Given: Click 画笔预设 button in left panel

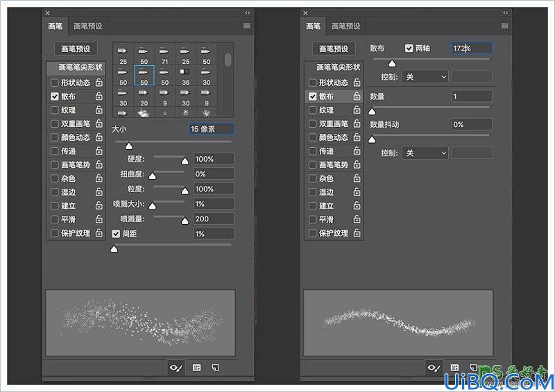Looking at the screenshot, I should click(x=76, y=49).
